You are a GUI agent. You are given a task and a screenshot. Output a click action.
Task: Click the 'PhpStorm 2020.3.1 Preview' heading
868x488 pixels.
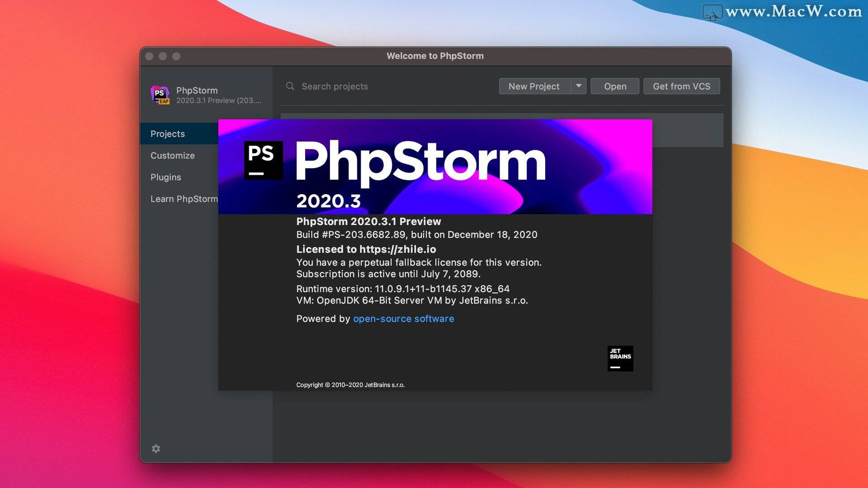coord(368,221)
